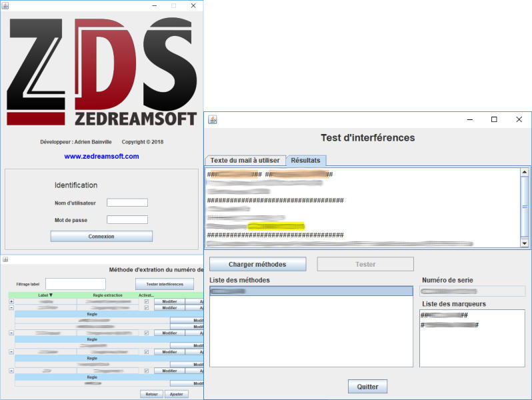The height and width of the screenshot is (400, 532).
Task: Click the Regle extraction column header
Action: tap(107, 295)
